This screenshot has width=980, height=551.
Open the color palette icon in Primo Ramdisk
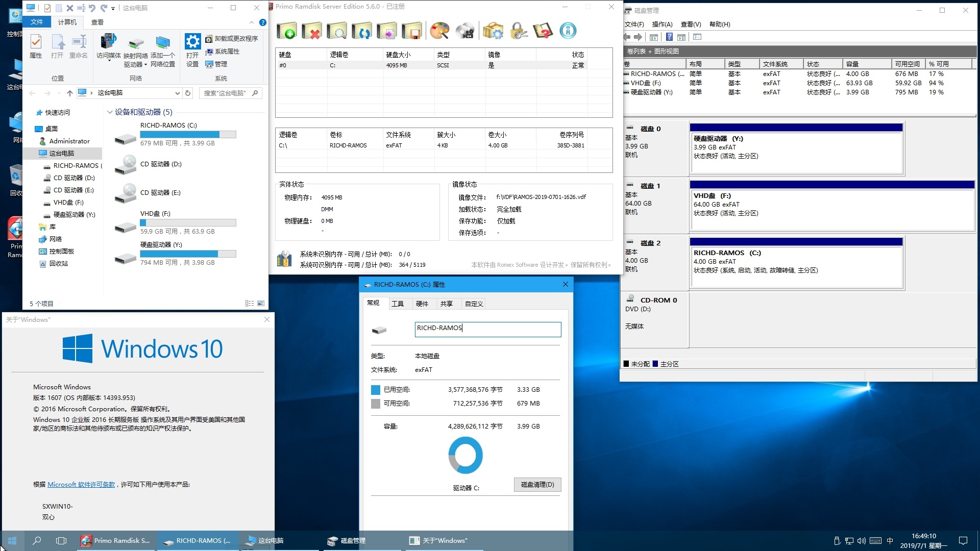tap(439, 31)
